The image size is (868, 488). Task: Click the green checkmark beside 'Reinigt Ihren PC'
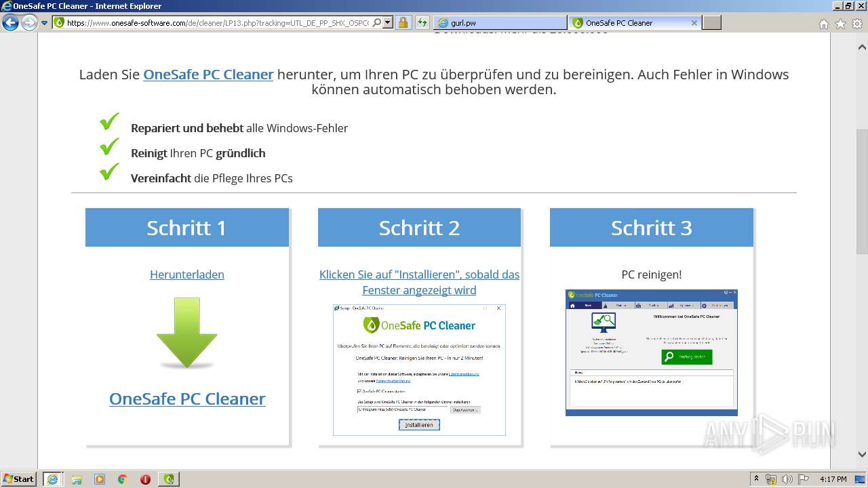109,147
